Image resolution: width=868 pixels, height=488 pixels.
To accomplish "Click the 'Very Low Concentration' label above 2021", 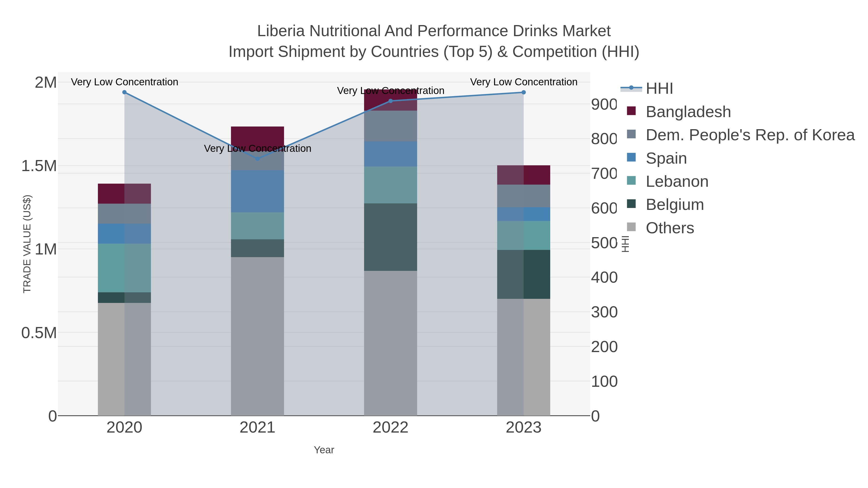I will click(258, 148).
